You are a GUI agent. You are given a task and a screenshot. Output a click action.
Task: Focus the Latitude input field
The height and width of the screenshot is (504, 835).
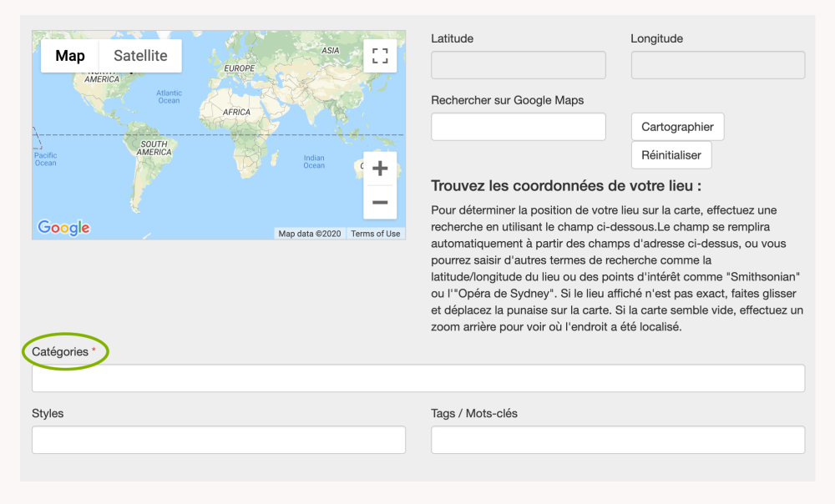pyautogui.click(x=518, y=65)
